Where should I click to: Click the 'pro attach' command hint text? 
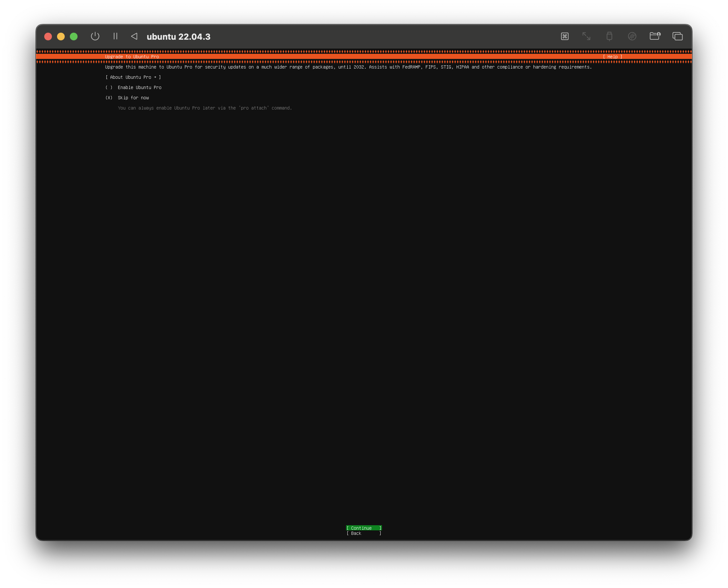pos(205,108)
